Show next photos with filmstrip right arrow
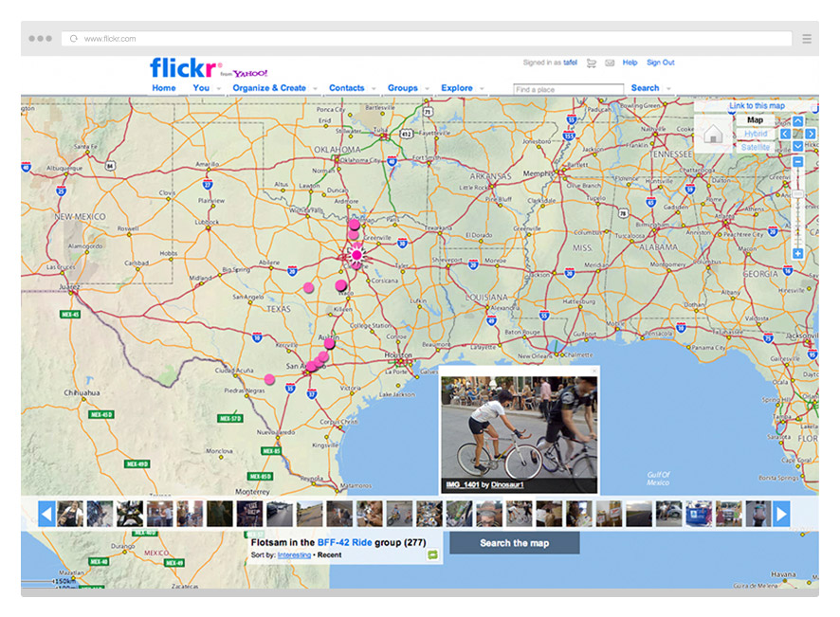 [781, 514]
